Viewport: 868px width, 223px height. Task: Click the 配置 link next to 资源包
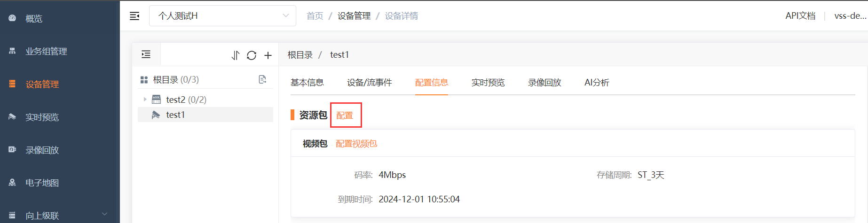[345, 115]
